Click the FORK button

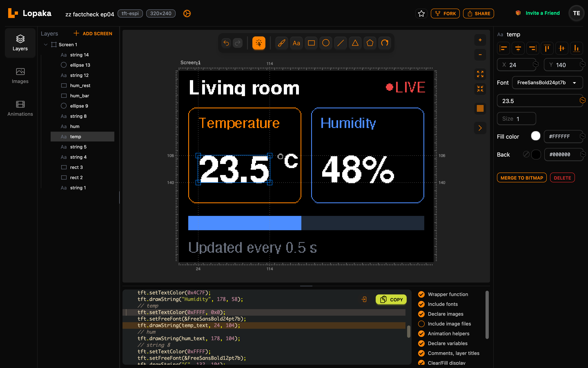tap(445, 13)
